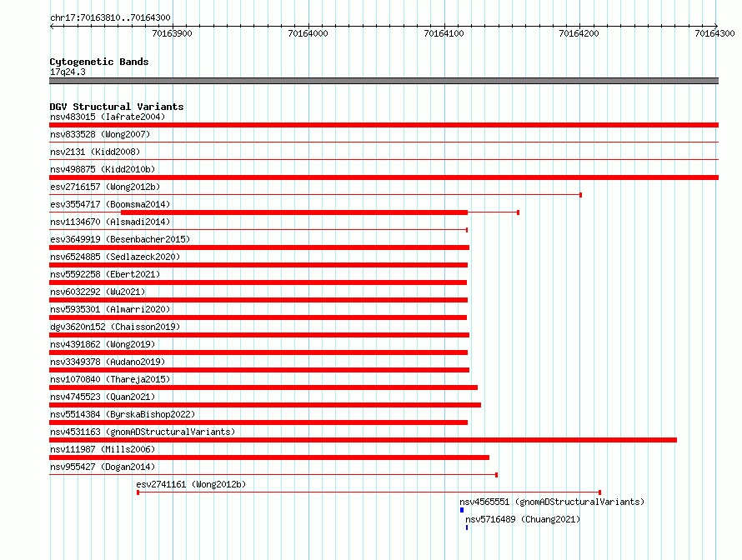Click the DGV Structural Variants track title
The width and height of the screenshot is (742, 560).
(117, 107)
